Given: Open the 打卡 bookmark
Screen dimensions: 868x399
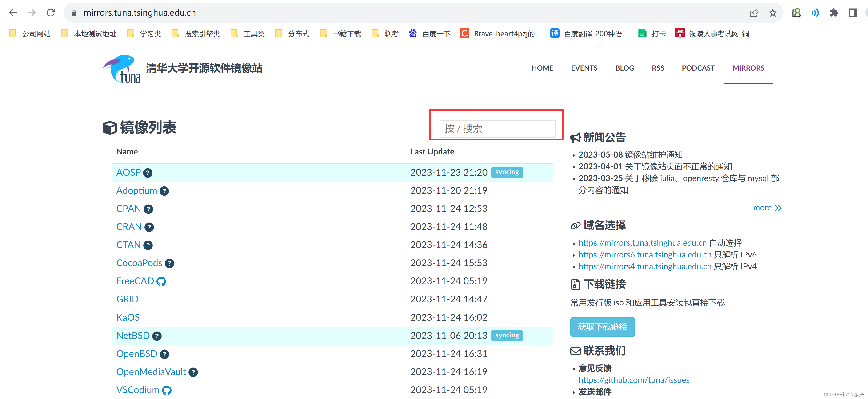Looking at the screenshot, I should click(x=652, y=34).
